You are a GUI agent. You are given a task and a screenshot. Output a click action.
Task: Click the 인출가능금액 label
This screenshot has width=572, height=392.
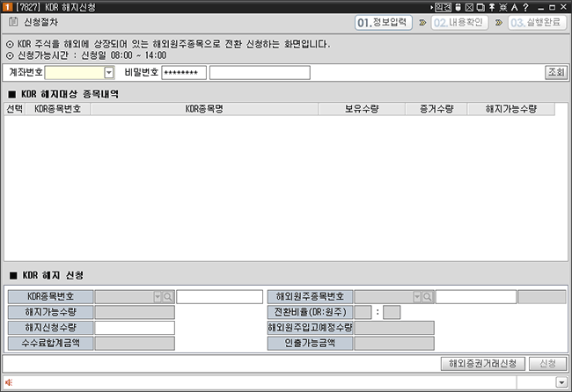[x=310, y=343]
